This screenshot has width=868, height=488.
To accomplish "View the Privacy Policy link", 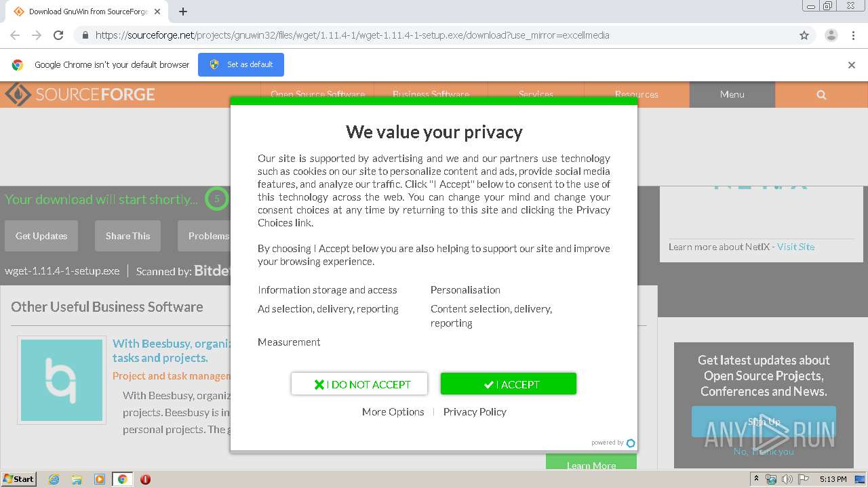I will (475, 412).
